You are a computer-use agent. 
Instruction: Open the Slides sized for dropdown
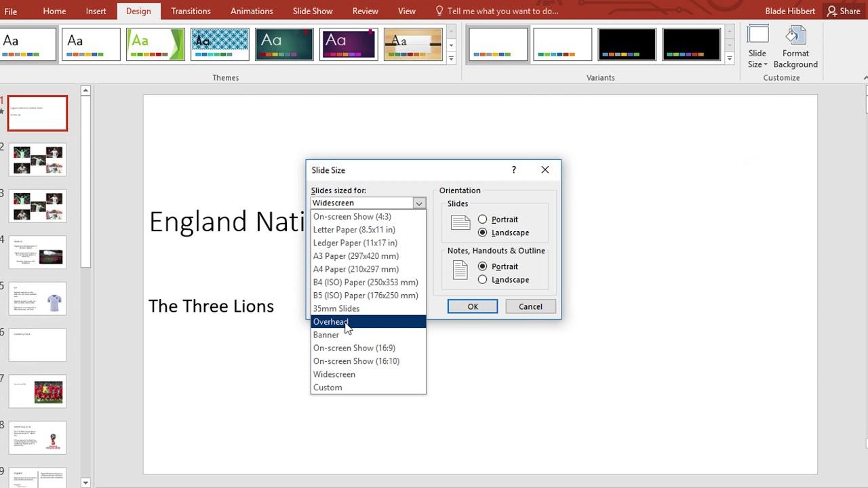tap(418, 203)
